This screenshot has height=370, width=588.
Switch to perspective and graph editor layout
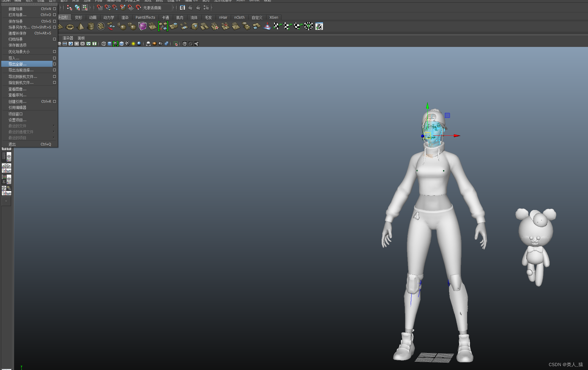click(x=6, y=168)
